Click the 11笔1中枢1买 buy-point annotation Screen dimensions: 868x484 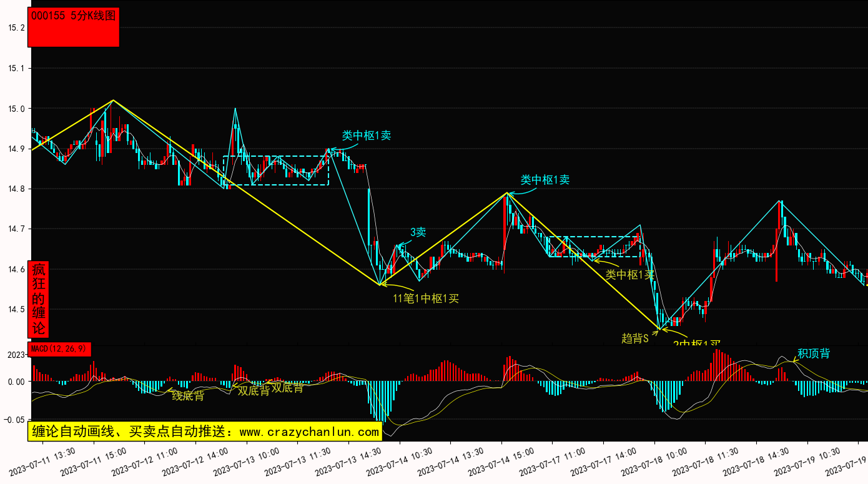(x=426, y=299)
